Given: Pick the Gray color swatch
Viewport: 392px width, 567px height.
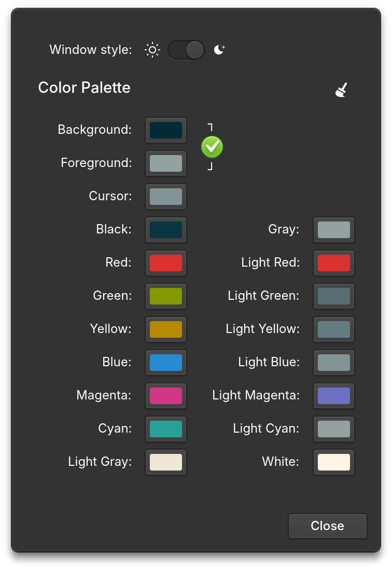Looking at the screenshot, I should (334, 230).
